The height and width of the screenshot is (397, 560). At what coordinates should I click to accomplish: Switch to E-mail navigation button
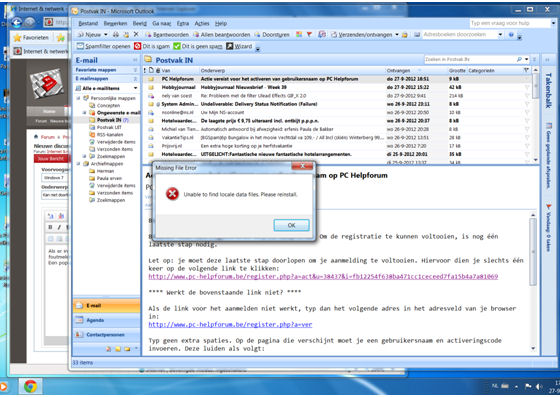pos(106,306)
